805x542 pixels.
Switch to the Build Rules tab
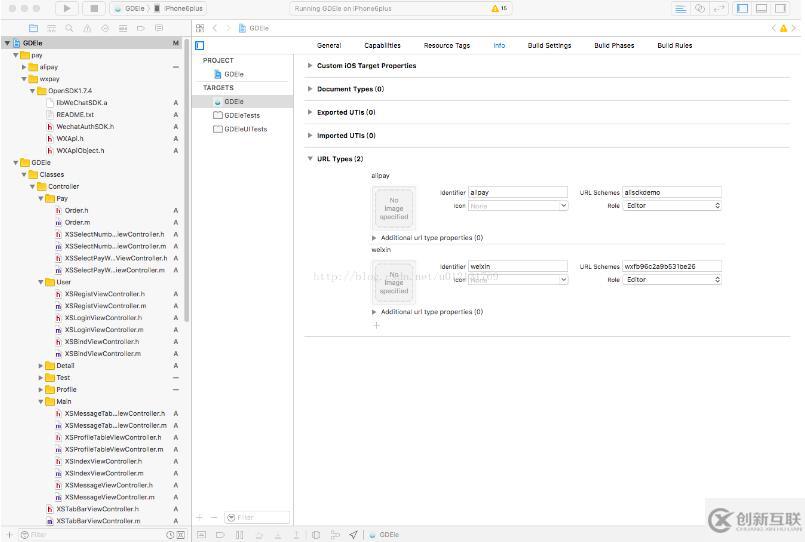click(x=675, y=46)
